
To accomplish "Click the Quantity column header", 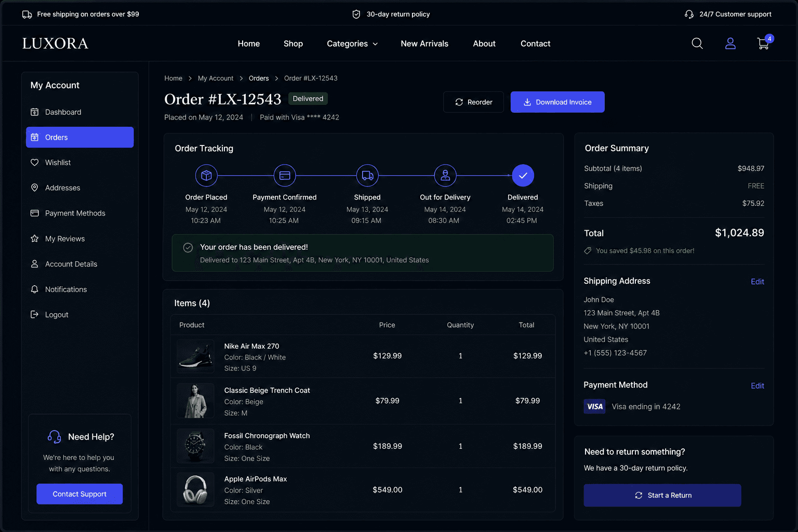I will [460, 325].
